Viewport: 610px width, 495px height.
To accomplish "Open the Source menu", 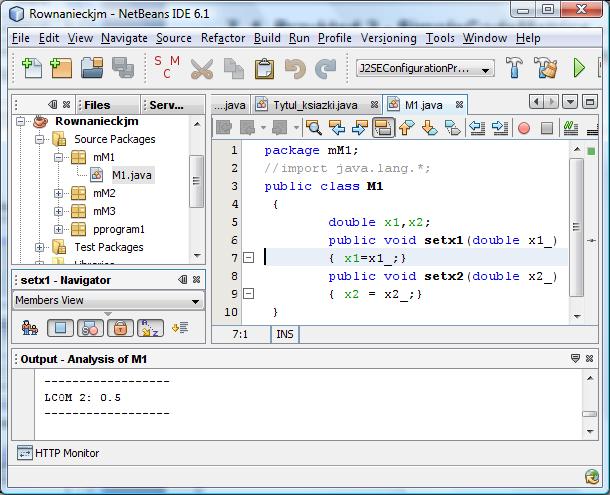I will (174, 38).
